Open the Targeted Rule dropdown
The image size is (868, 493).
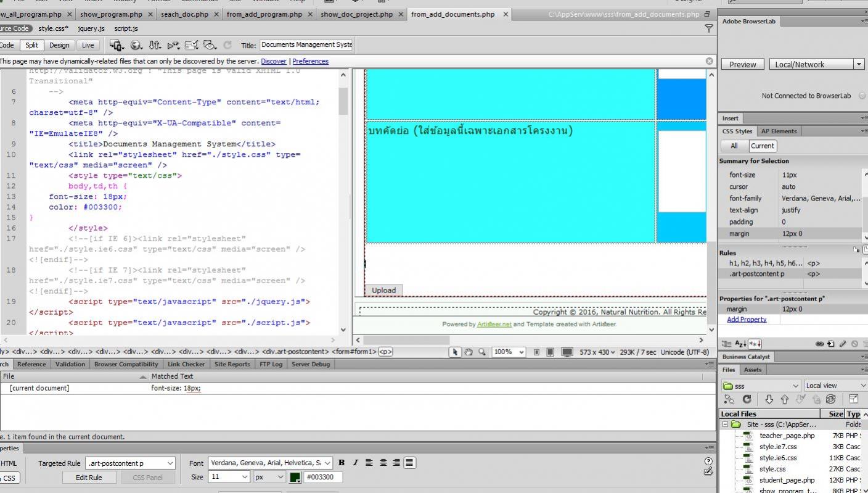(x=131, y=463)
